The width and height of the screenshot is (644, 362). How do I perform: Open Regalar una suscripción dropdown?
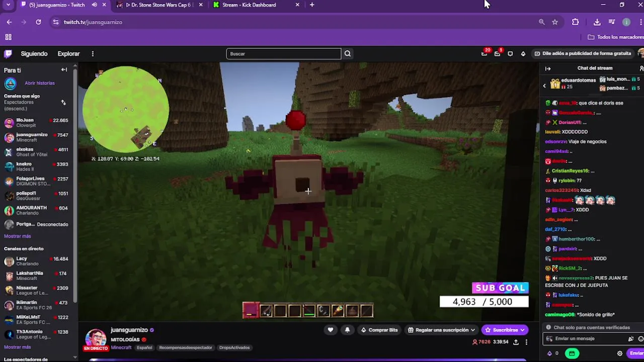tap(441, 330)
